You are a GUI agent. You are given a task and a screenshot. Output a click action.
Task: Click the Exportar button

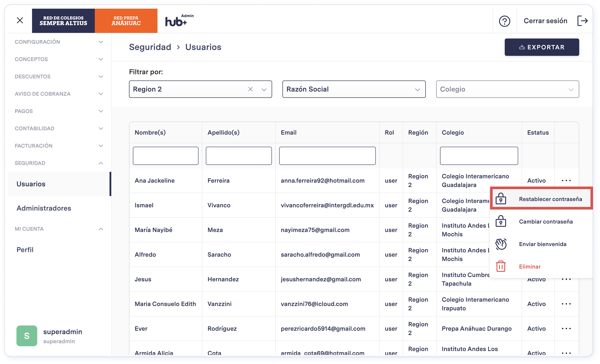(x=542, y=47)
